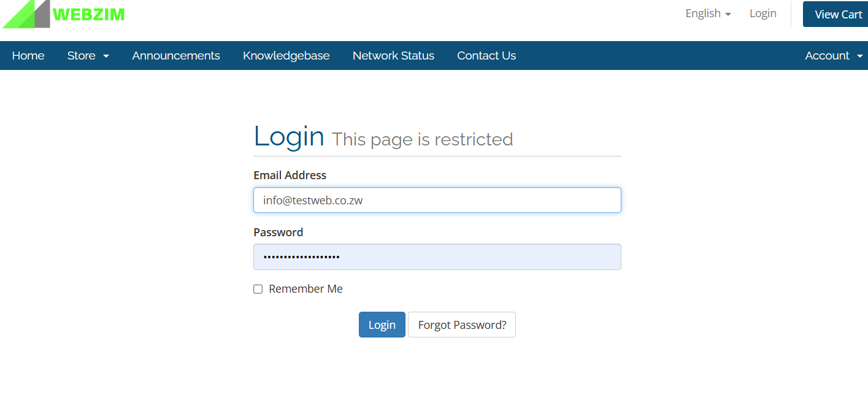Click the Login link in top header

point(763,13)
